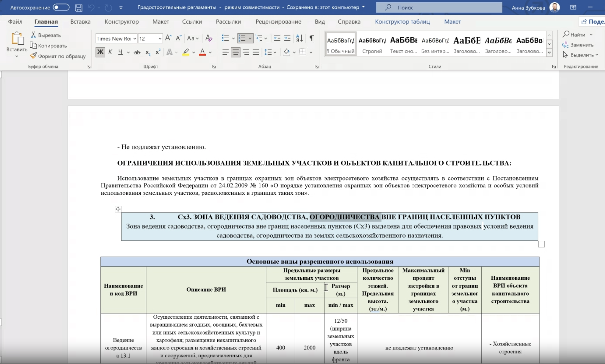Apply strikethrough text formatting
This screenshot has height=364, width=605.
pyautogui.click(x=137, y=52)
